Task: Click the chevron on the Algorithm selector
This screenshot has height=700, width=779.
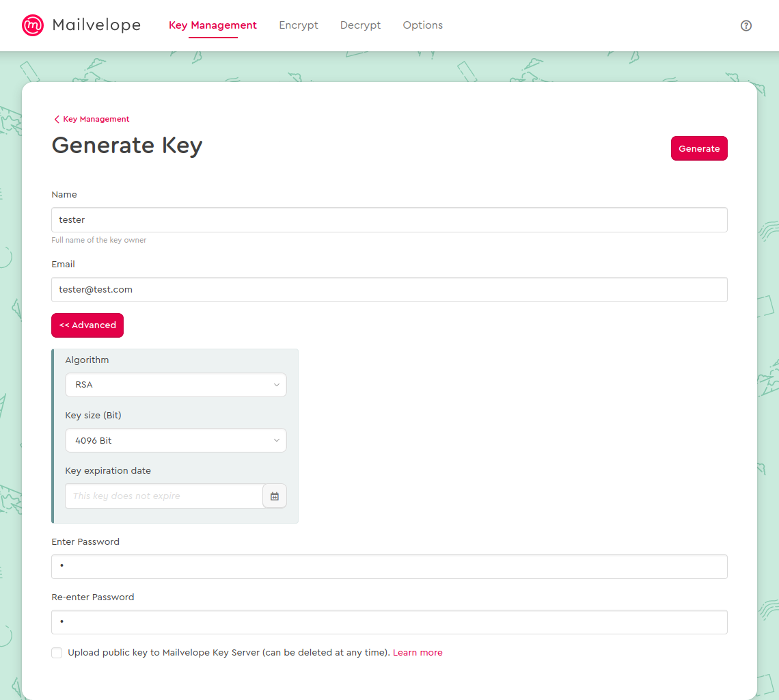Action: pos(277,384)
